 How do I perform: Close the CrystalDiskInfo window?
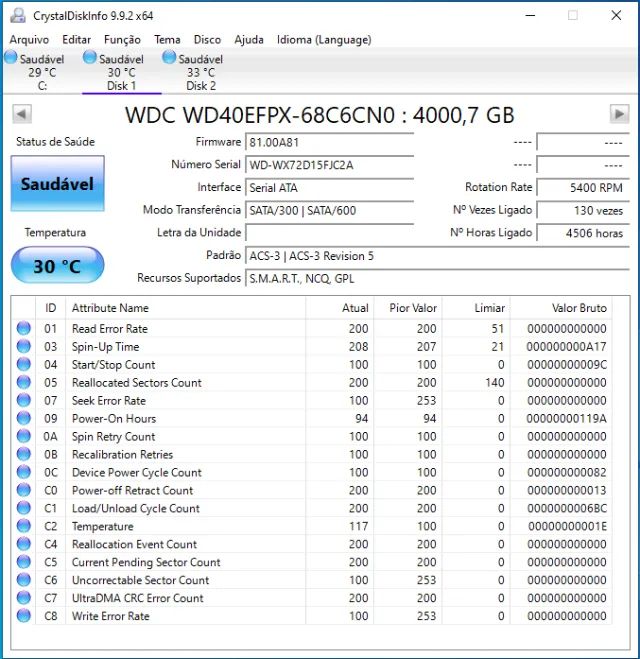coord(616,16)
